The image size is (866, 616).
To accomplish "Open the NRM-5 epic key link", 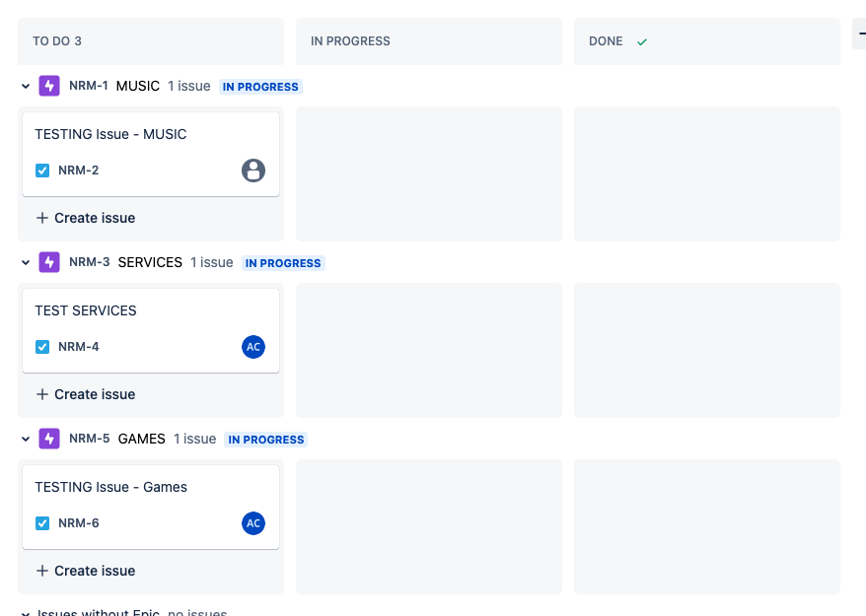I will click(90, 439).
